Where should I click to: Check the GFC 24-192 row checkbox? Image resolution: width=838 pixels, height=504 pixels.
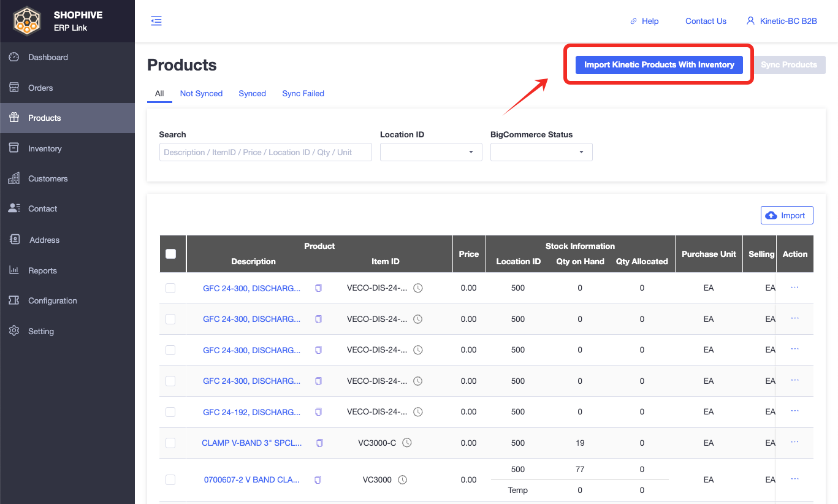tap(170, 412)
